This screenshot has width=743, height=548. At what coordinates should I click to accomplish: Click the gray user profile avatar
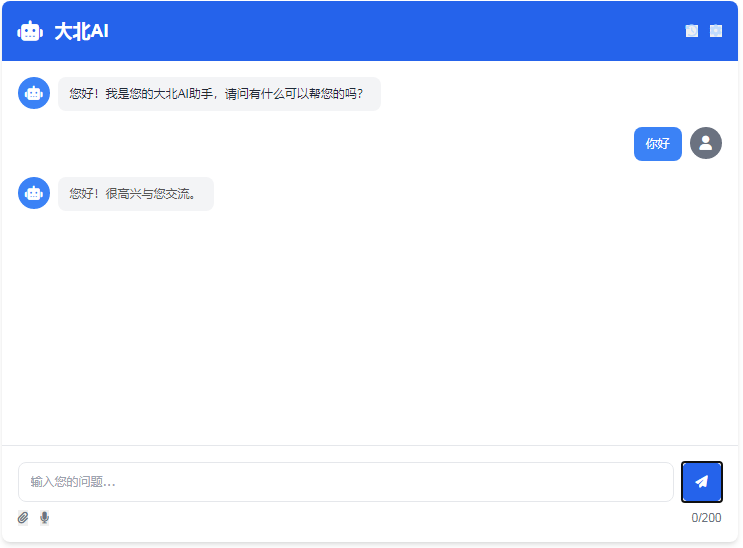[706, 143]
